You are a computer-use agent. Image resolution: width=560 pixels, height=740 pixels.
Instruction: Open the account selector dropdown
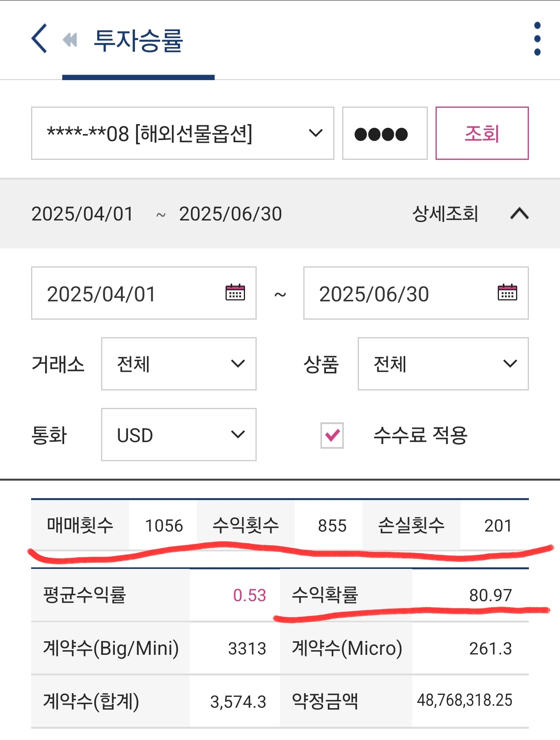click(182, 133)
